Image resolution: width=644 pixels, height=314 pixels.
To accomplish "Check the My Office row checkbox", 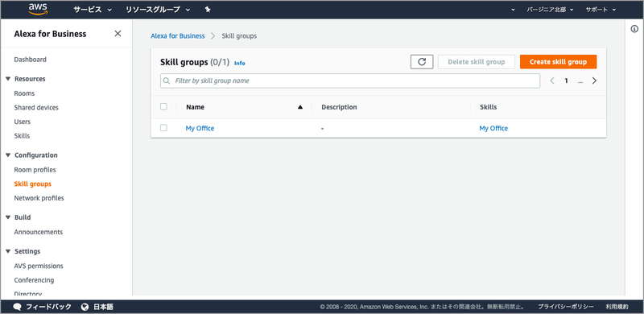I will (x=164, y=128).
